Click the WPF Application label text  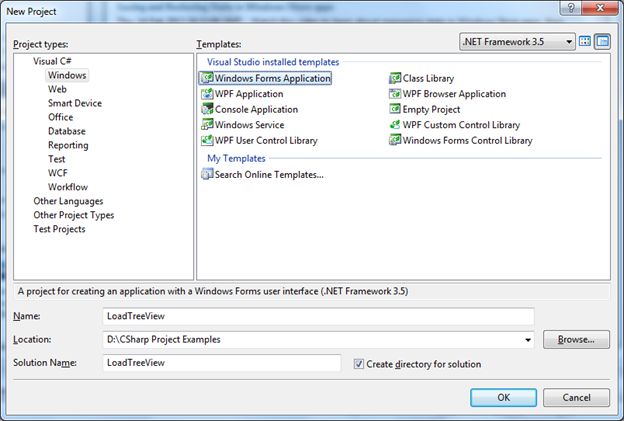[249, 94]
